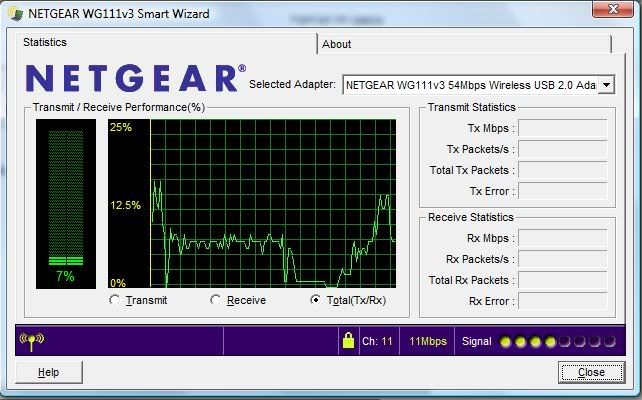This screenshot has width=642, height=400.
Task: Click the 'Tx Error :' label
Action: pos(492,191)
